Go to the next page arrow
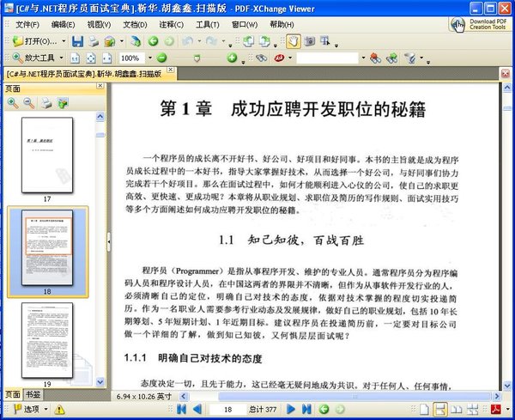The width and height of the screenshot is (515, 420). click(x=290, y=410)
